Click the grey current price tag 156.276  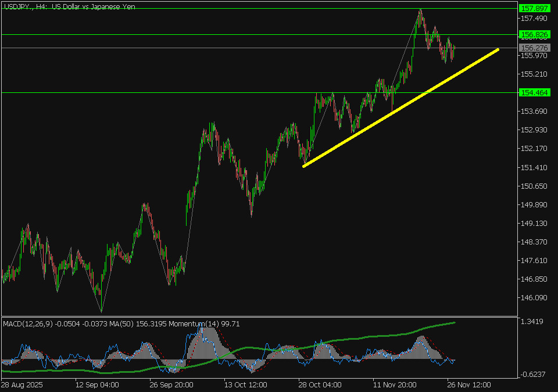(x=532, y=48)
